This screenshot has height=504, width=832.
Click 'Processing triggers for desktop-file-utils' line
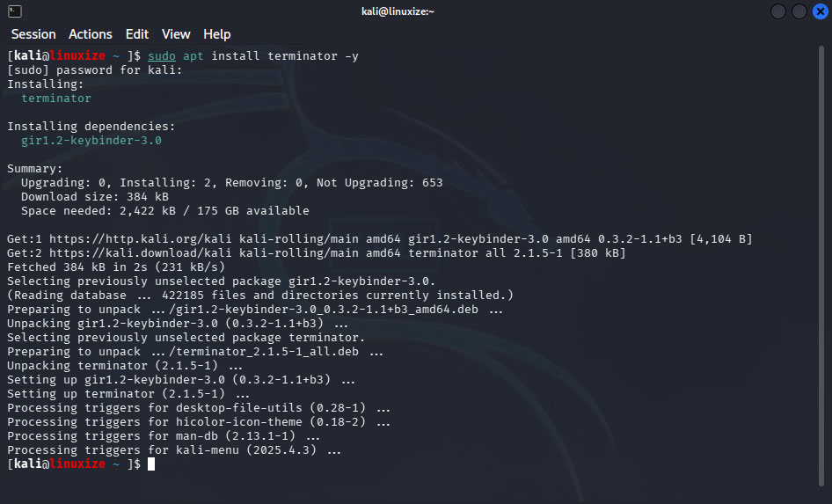(199, 408)
